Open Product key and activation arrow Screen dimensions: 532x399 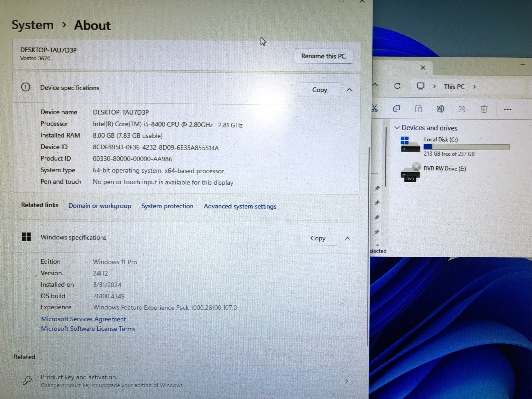click(346, 381)
